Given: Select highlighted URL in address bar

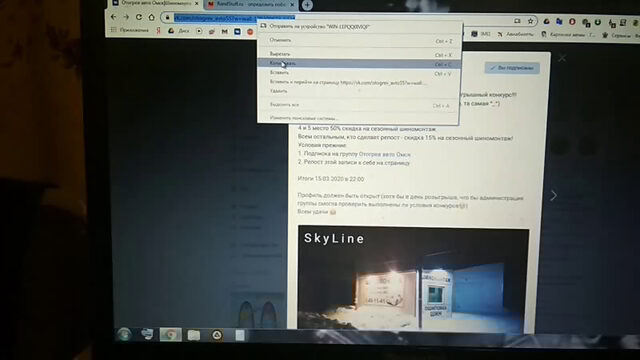Looking at the screenshot, I should point(234,18).
